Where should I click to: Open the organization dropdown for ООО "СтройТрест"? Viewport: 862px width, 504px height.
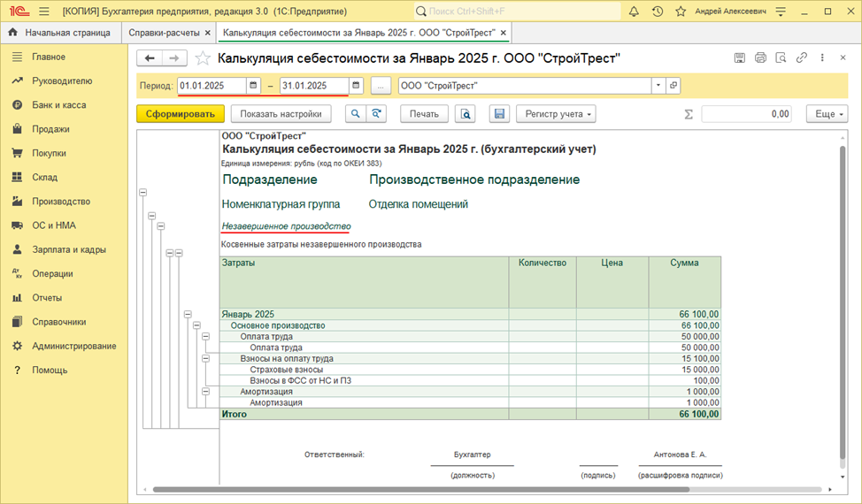[658, 86]
